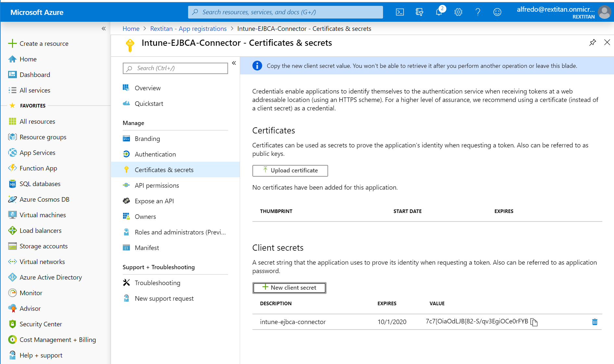Pin the Certificates & secrets blade

[593, 42]
